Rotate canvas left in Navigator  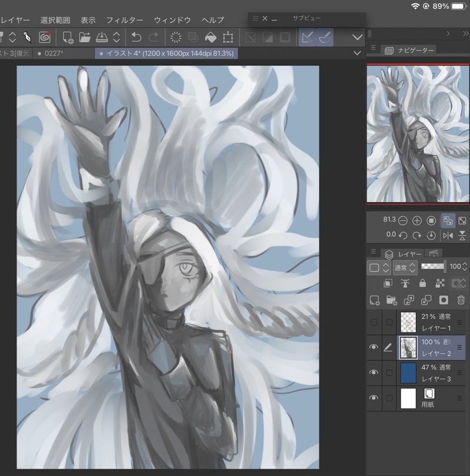coord(402,236)
